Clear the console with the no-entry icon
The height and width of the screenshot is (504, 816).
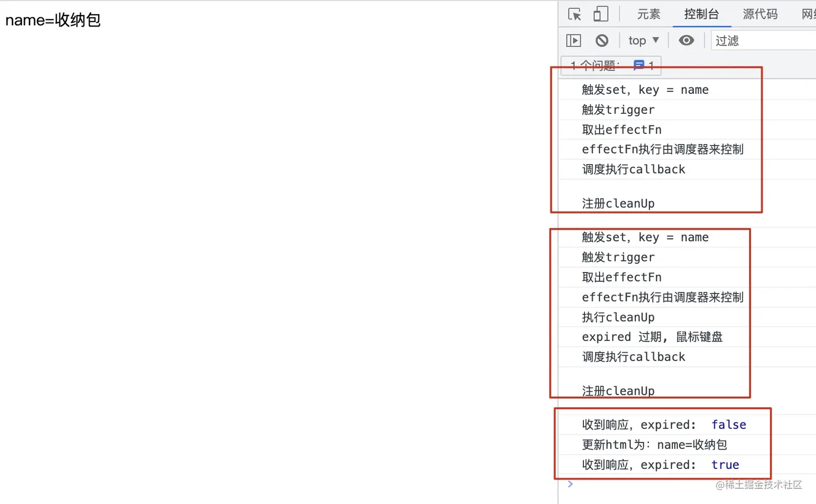point(602,40)
